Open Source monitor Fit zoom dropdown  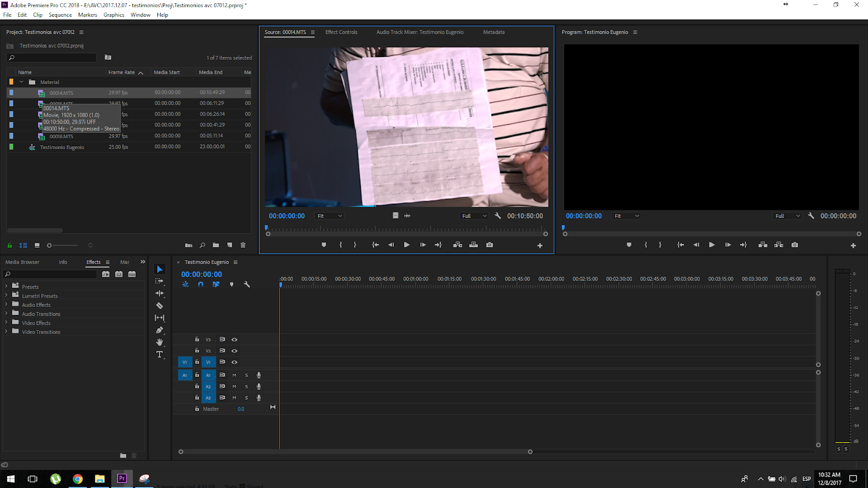point(330,216)
